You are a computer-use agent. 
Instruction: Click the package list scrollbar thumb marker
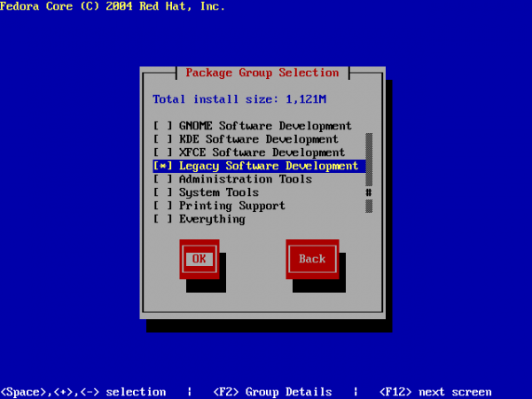(369, 192)
